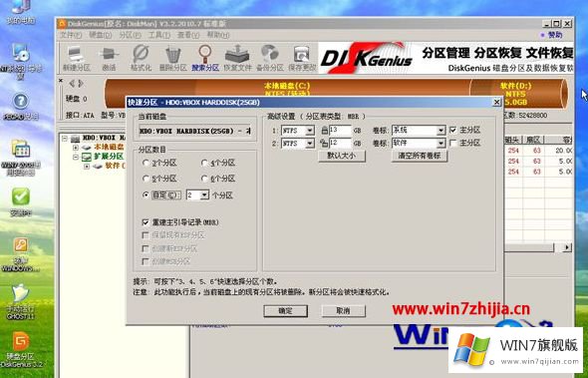The height and width of the screenshot is (378, 588).
Task: Cancel with the 取消 button
Action: [343, 311]
